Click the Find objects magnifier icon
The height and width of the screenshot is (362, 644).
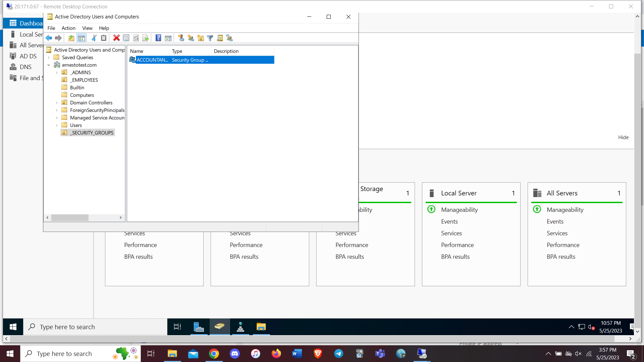(x=220, y=38)
